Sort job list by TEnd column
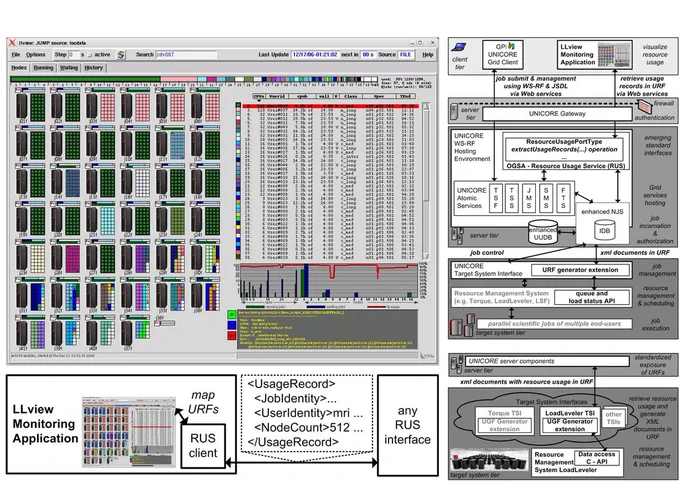The height and width of the screenshot is (492, 680). [x=405, y=96]
